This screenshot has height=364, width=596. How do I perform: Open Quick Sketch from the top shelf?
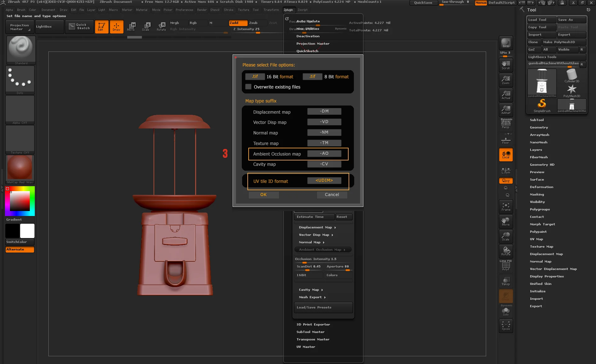(x=79, y=27)
